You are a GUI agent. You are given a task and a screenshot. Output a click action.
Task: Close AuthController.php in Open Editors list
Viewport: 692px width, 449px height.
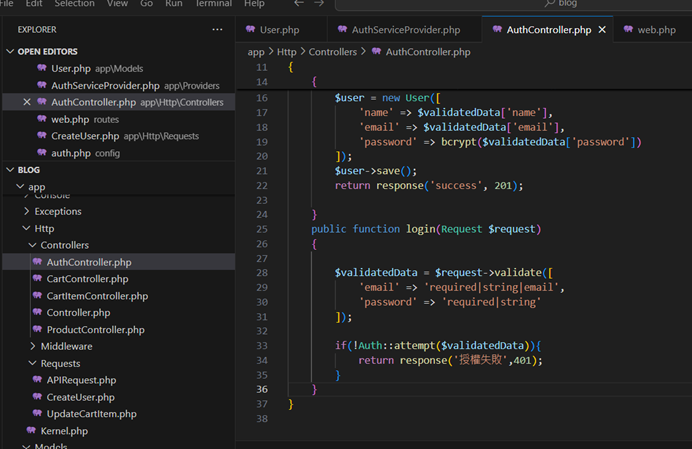pyautogui.click(x=27, y=102)
